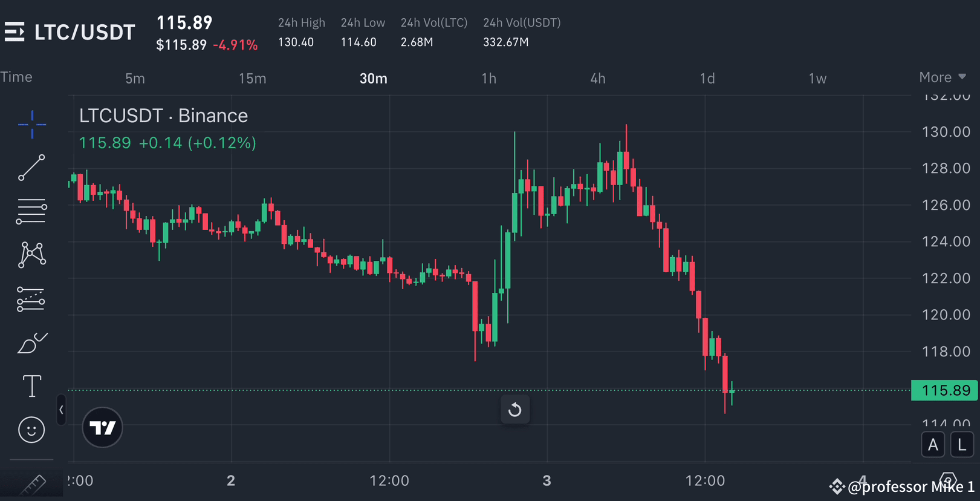
Task: Click the refresh chart button
Action: click(x=515, y=410)
